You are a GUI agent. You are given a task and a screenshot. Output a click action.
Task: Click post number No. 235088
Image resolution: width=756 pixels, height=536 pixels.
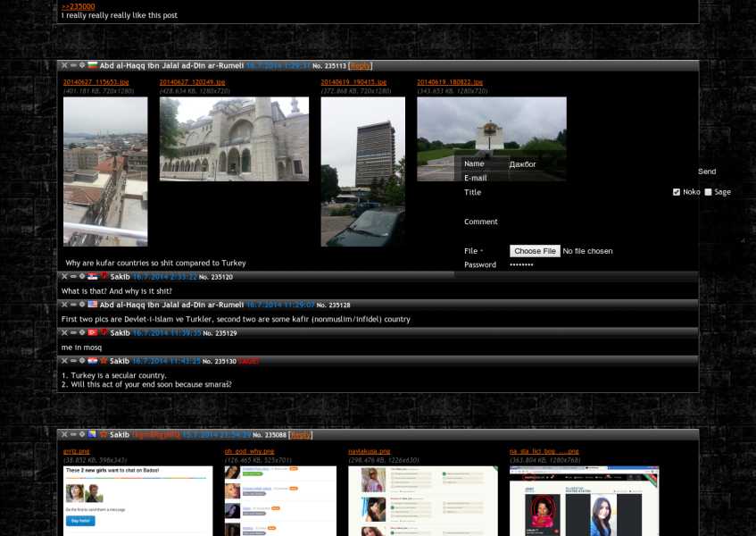(x=270, y=435)
